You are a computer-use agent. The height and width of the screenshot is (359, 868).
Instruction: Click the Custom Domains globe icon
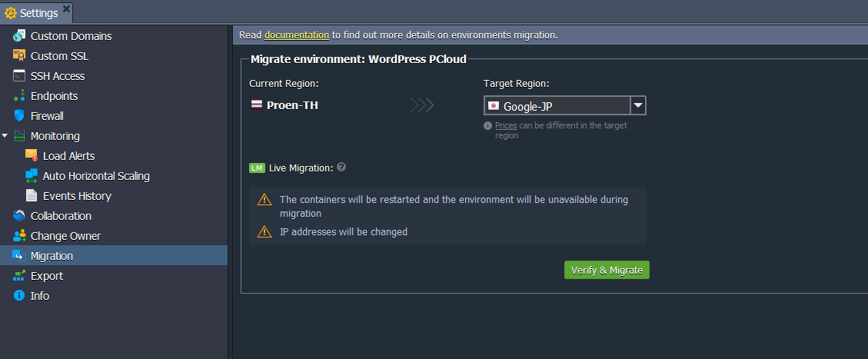(19, 36)
